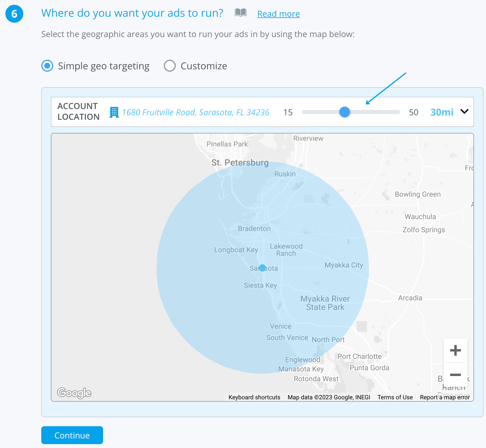Expand the account location chevron
Screen dimensions: 486x448
point(464,111)
